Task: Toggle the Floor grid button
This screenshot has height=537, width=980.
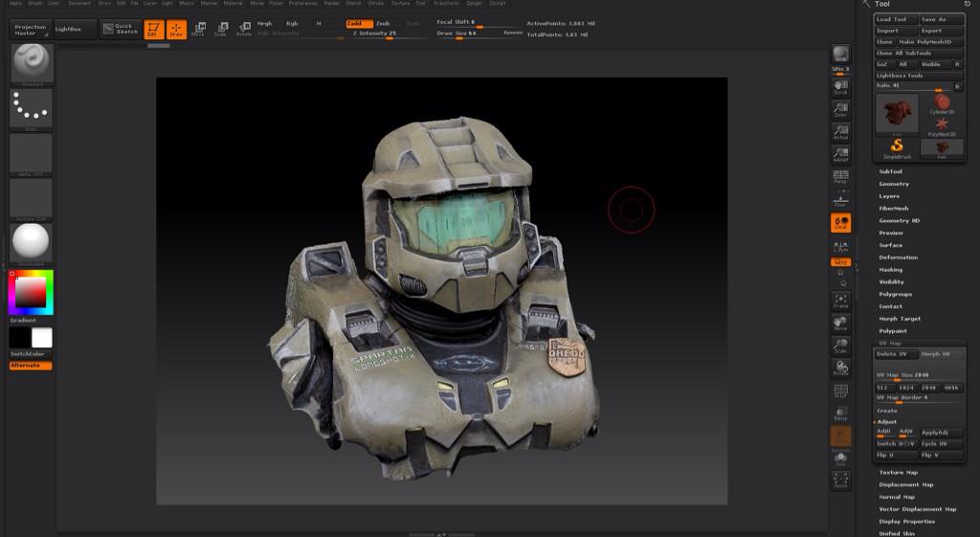Action: (x=840, y=199)
